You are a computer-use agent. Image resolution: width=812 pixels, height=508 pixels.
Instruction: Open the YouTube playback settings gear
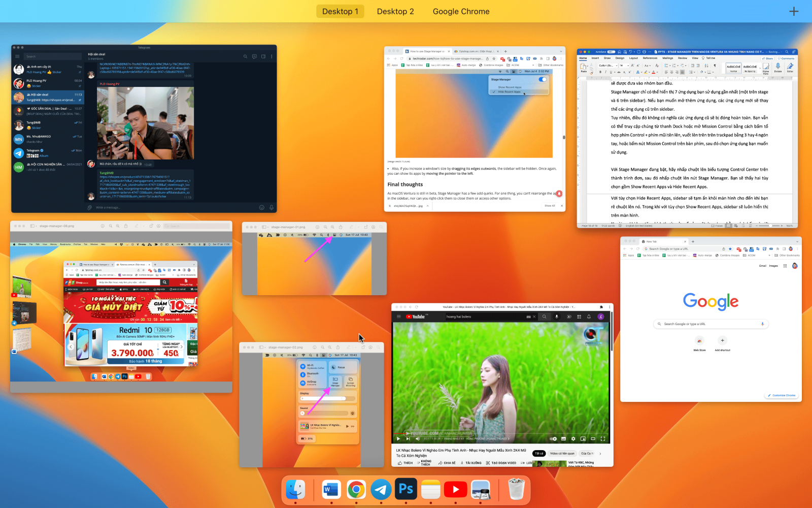[x=573, y=439]
